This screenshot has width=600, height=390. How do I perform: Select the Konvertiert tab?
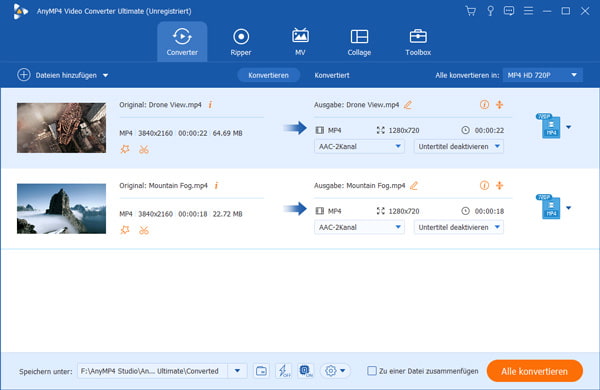click(x=332, y=75)
